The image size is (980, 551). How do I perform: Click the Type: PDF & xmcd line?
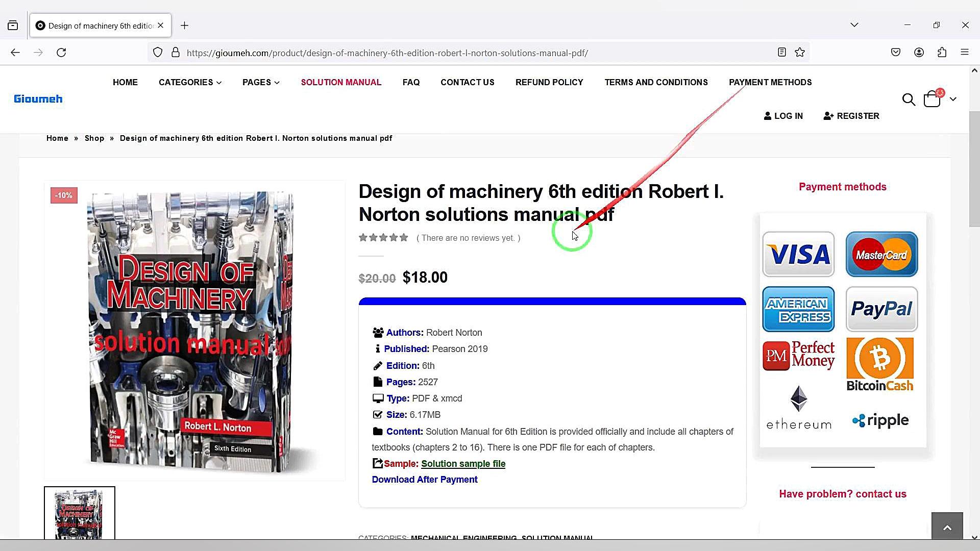point(418,398)
